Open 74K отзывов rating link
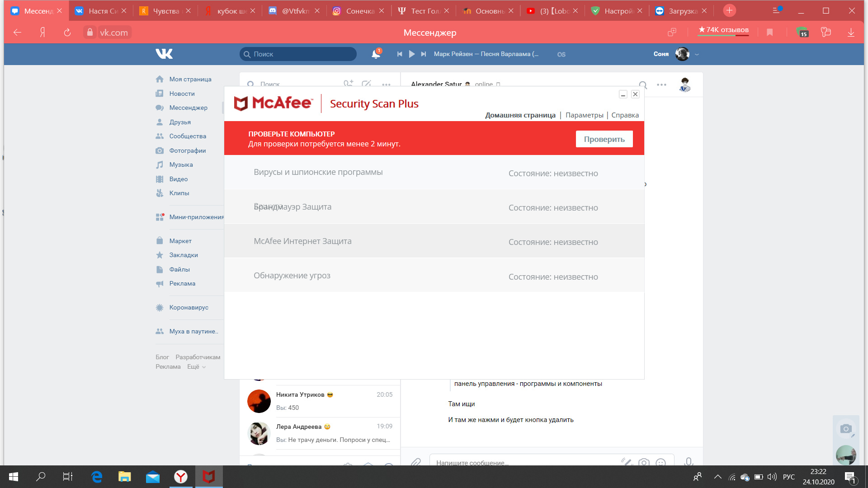The image size is (868, 488). click(723, 30)
